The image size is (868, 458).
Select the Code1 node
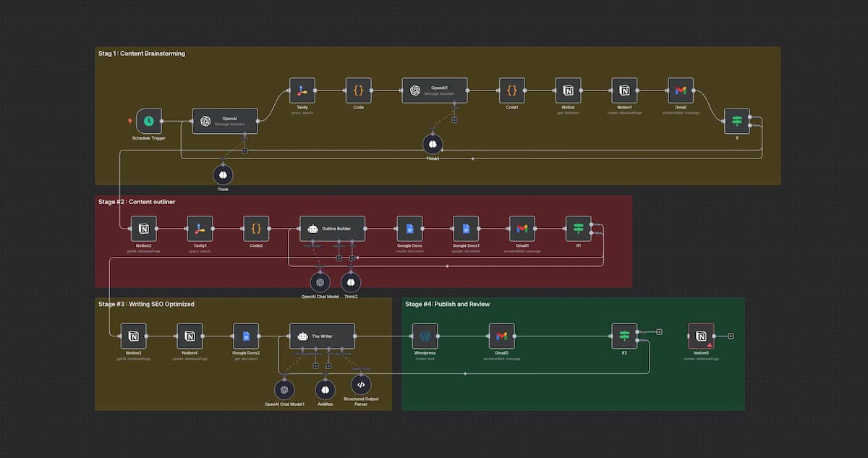pos(511,90)
